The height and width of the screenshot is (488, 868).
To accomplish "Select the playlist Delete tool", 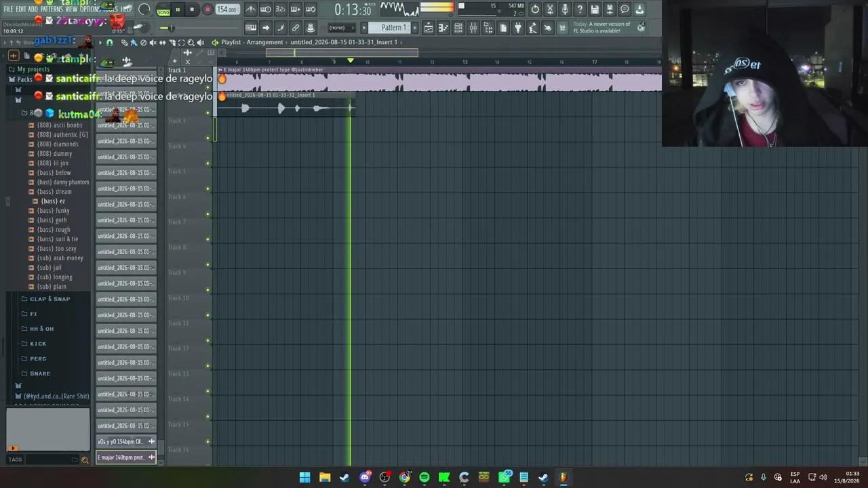I will [143, 43].
